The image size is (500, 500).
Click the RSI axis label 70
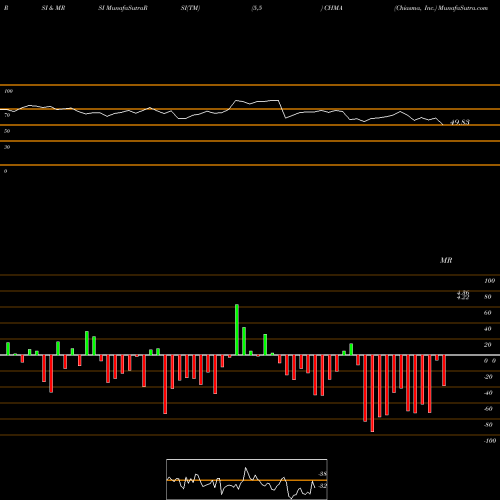(7, 115)
